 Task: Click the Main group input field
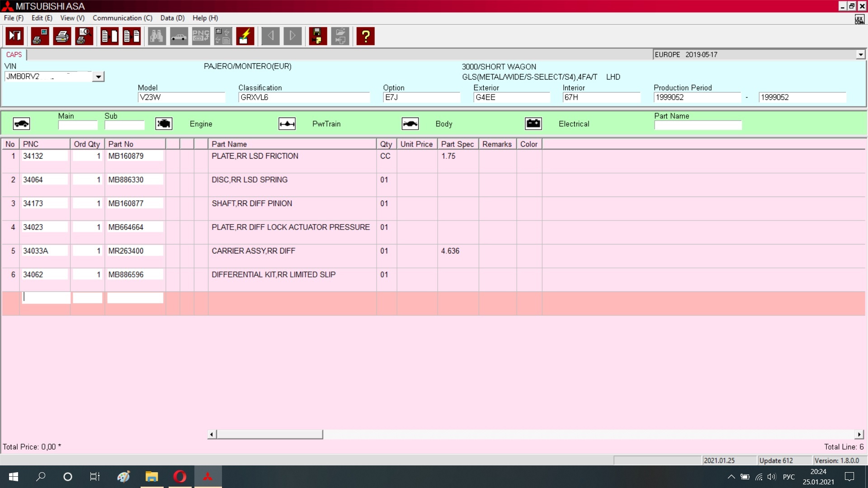[x=78, y=125]
